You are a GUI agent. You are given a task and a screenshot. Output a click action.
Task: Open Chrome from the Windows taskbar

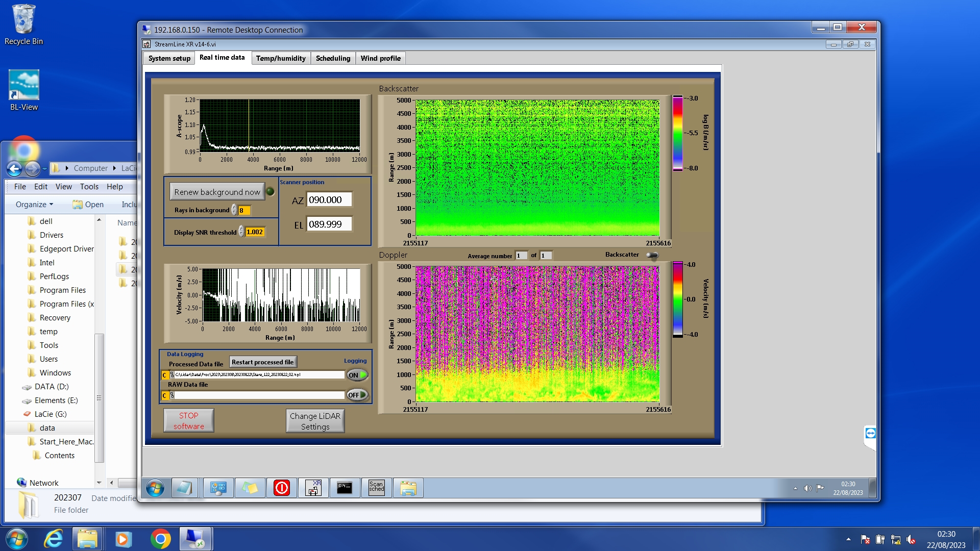160,539
